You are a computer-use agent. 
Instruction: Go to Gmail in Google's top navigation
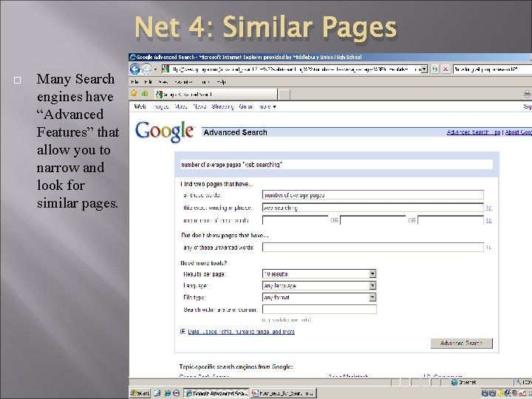(246, 106)
